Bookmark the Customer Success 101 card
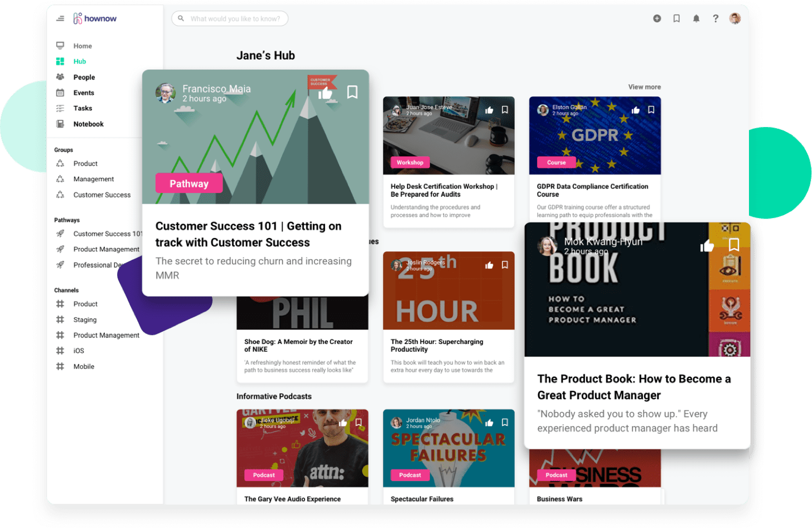The image size is (812, 528). pyautogui.click(x=352, y=92)
